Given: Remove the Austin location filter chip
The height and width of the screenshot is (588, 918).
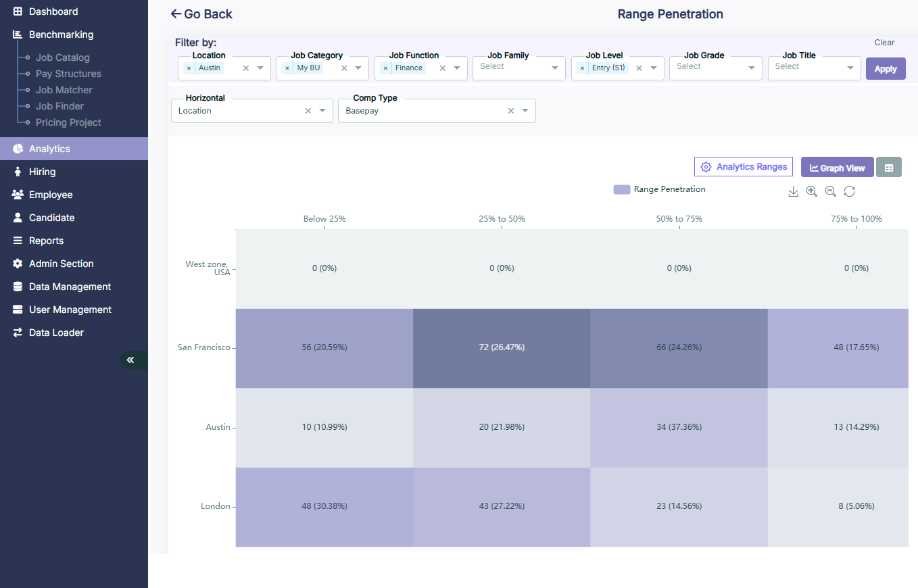Looking at the screenshot, I should tap(187, 68).
